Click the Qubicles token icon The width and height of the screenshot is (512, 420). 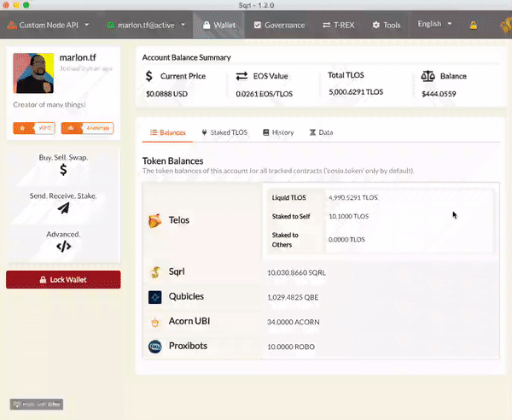154,297
